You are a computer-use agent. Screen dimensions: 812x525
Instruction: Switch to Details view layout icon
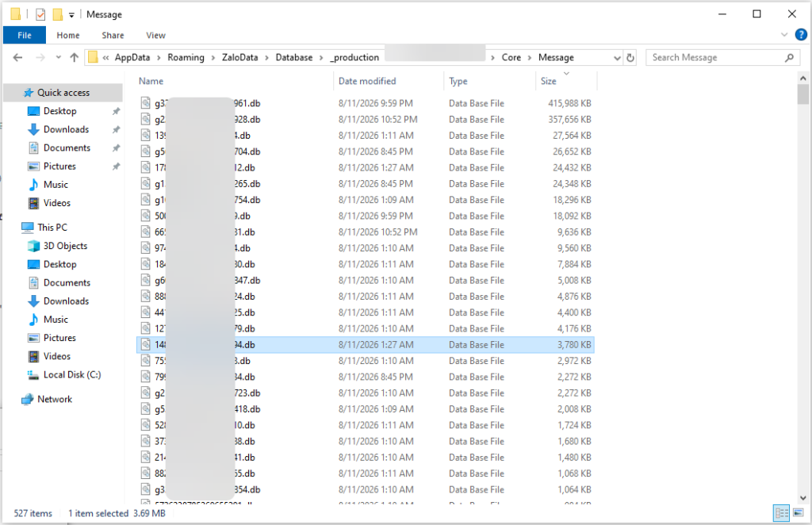[x=781, y=513]
